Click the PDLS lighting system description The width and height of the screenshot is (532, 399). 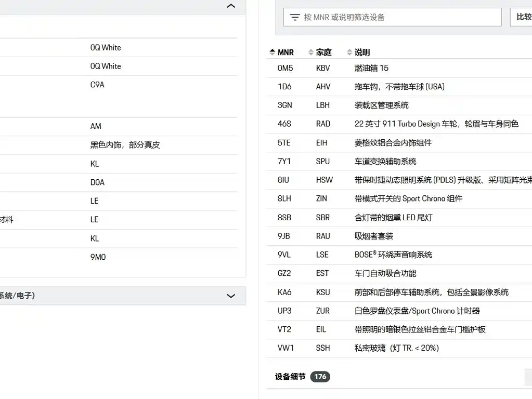point(443,180)
